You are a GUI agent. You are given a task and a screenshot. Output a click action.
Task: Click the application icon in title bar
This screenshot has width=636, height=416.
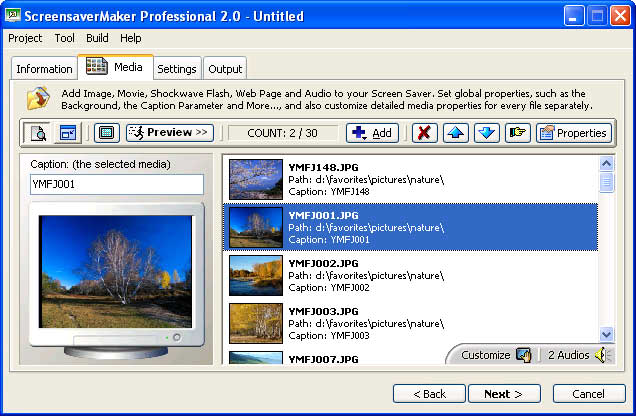(13, 15)
